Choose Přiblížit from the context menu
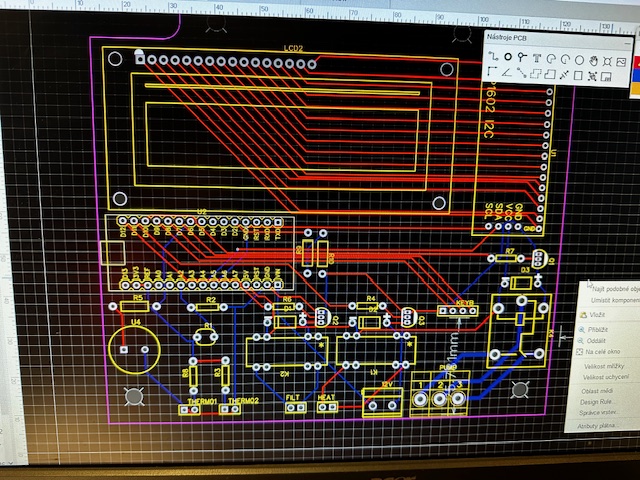 tap(598, 329)
